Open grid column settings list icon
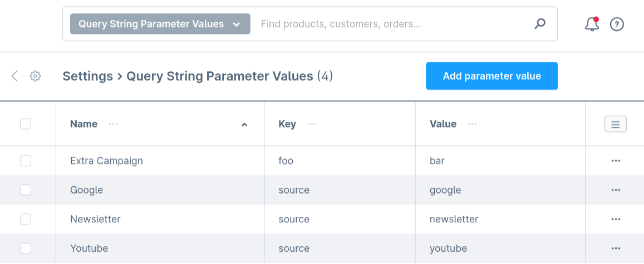644x264 pixels. pyautogui.click(x=615, y=124)
